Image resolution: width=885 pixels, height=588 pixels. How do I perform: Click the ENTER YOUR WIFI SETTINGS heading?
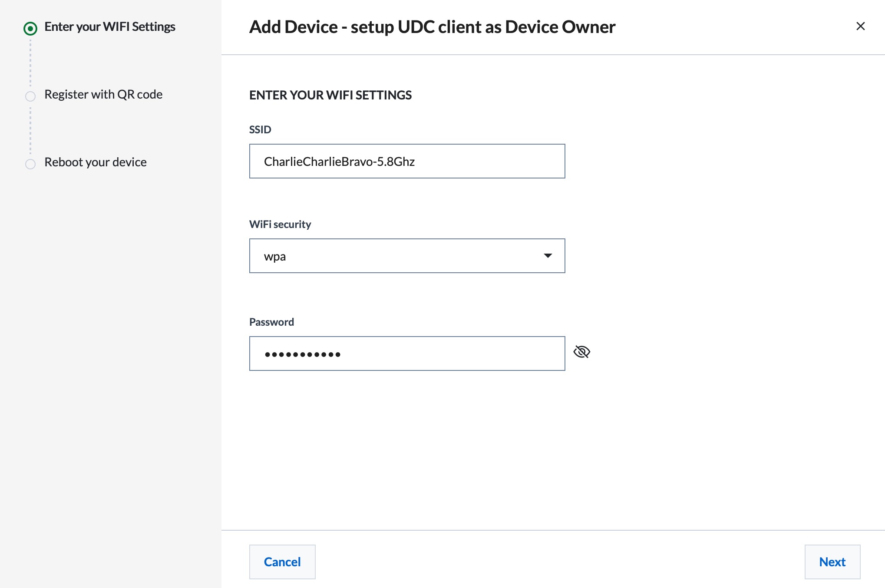click(x=330, y=95)
